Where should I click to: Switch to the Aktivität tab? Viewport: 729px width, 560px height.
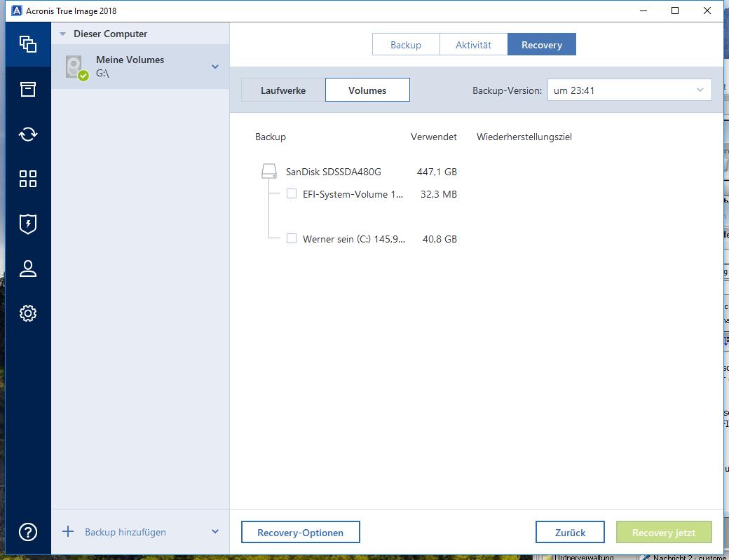[473, 45]
